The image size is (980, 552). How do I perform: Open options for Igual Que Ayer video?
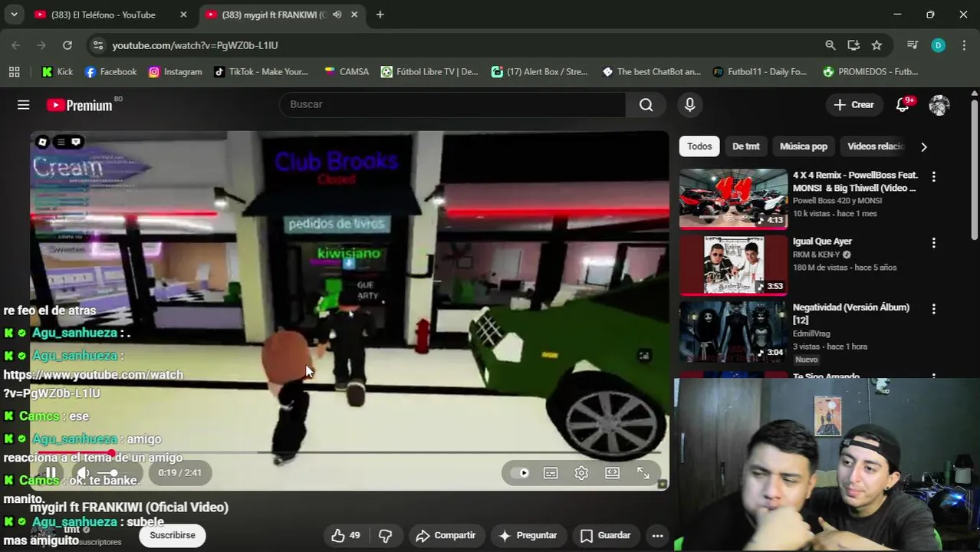(x=933, y=243)
